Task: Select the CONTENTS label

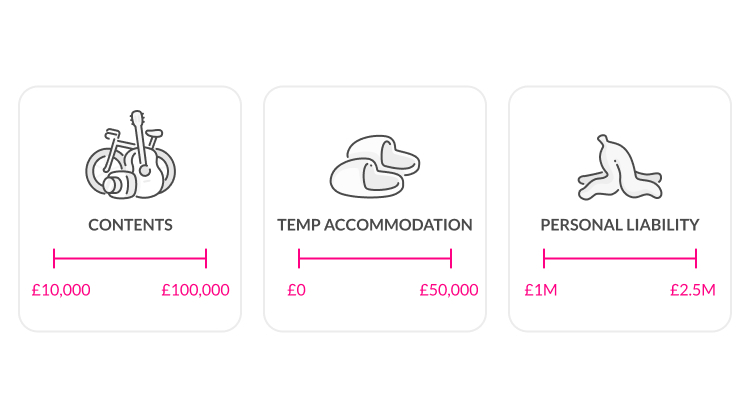Action: (130, 225)
